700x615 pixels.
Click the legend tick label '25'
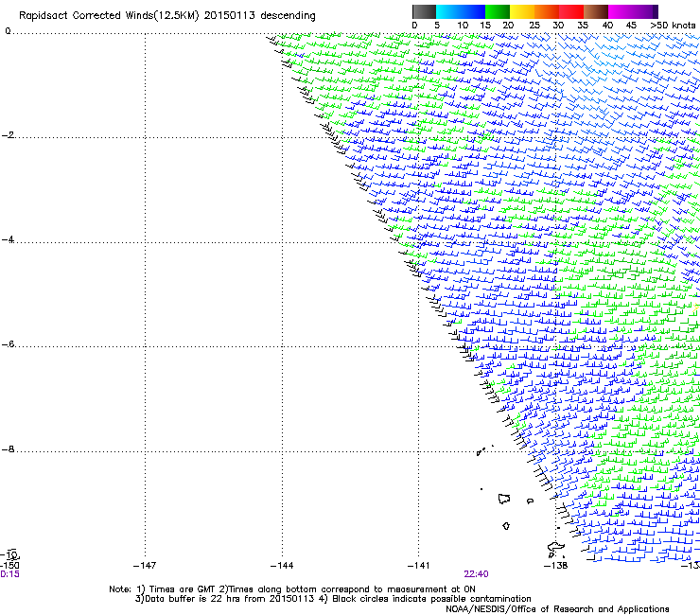[x=534, y=26]
